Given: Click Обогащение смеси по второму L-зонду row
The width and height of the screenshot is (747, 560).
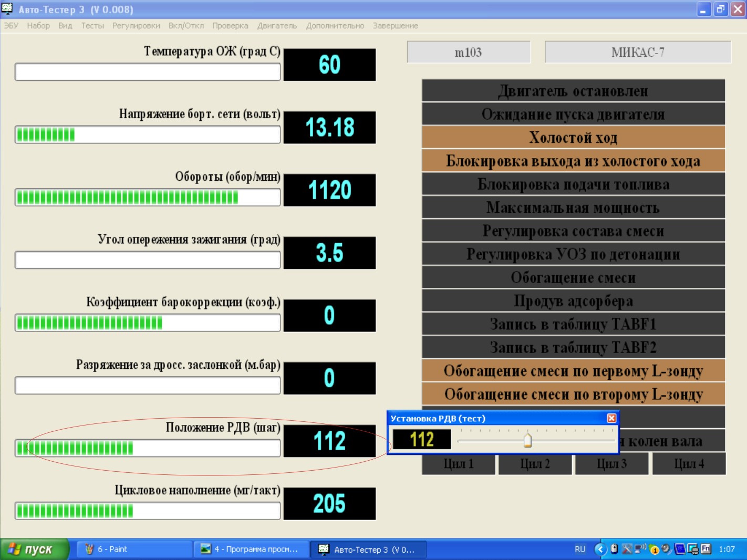Looking at the screenshot, I should coord(573,393).
